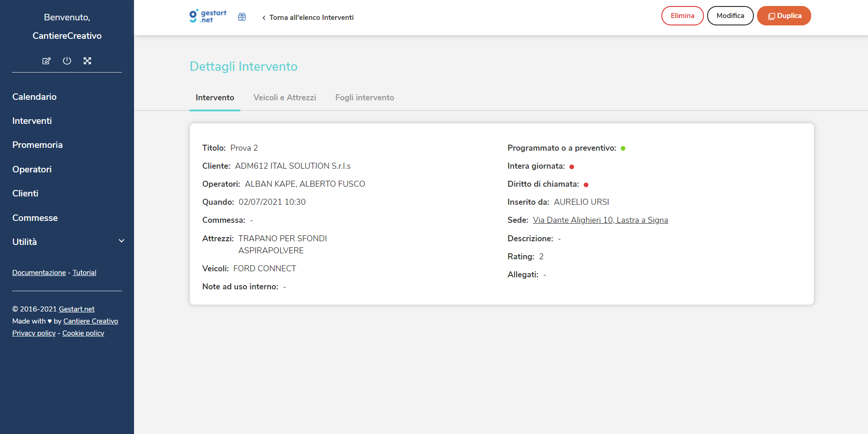Click the back chevron beside Torna all'elenco Interventi
The width and height of the screenshot is (868, 434).
pyautogui.click(x=264, y=18)
